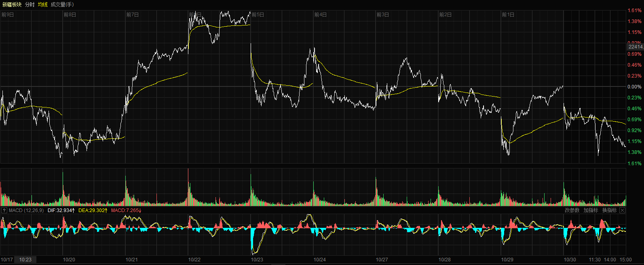Click the 15:00 closing time label

point(625,260)
